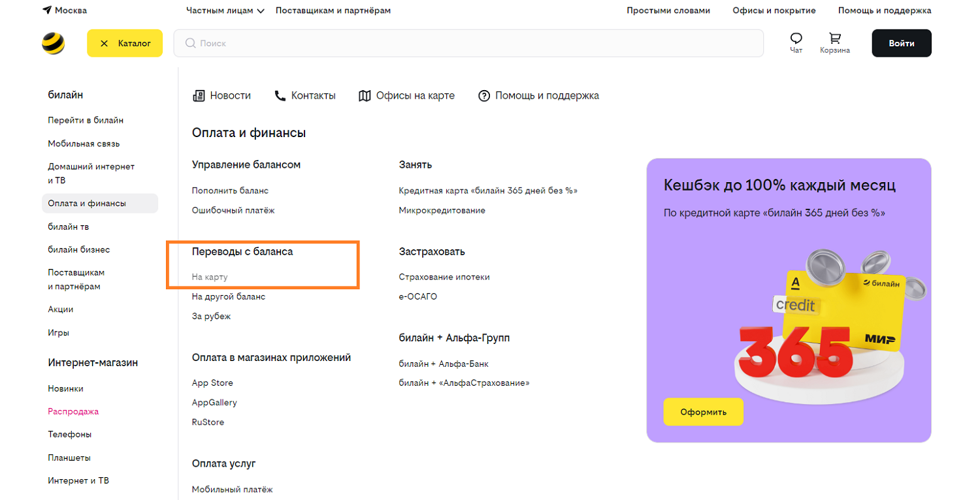Open AppGallery payment link

214,402
